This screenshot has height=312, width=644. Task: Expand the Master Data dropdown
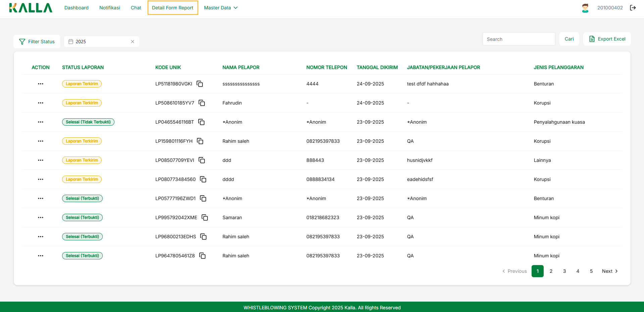[220, 8]
